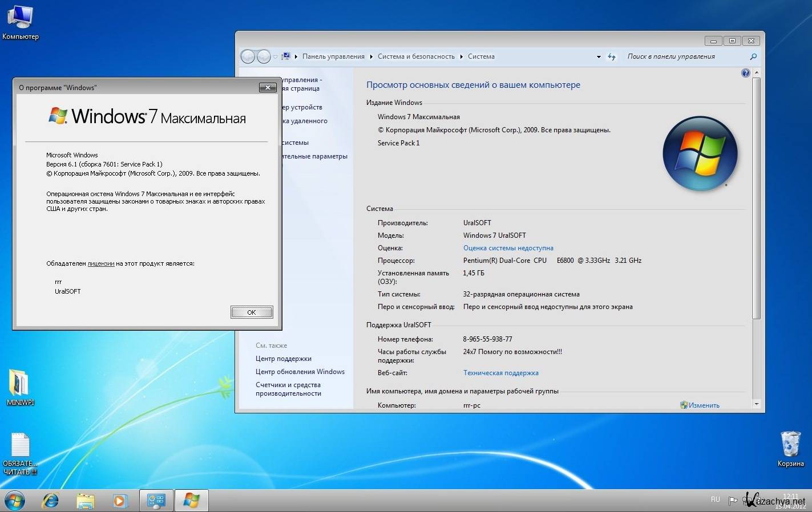Open the Корзина recycle bin
Image resolution: width=812 pixels, height=512 pixels.
pos(790,445)
